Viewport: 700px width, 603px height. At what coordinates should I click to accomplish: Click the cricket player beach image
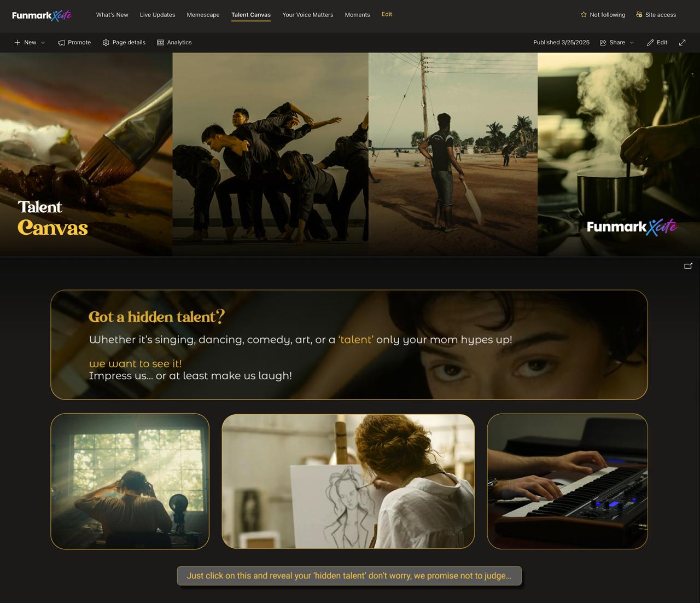point(453,154)
